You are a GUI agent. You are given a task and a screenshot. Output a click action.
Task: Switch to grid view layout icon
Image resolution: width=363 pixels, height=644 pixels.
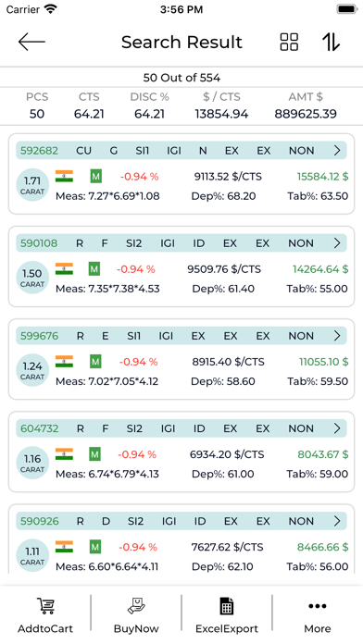289,42
